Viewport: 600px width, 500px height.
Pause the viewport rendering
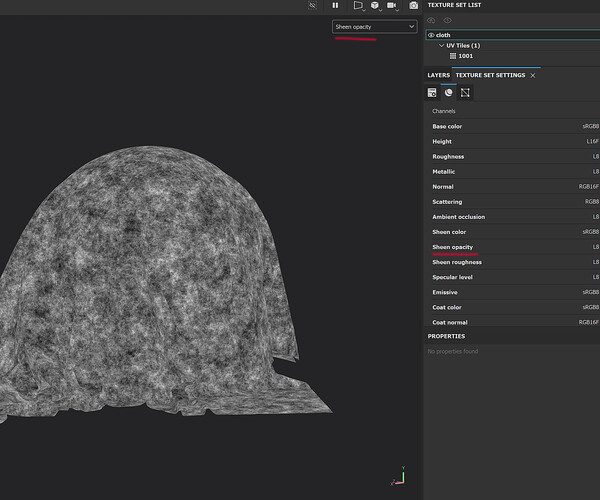pyautogui.click(x=335, y=6)
